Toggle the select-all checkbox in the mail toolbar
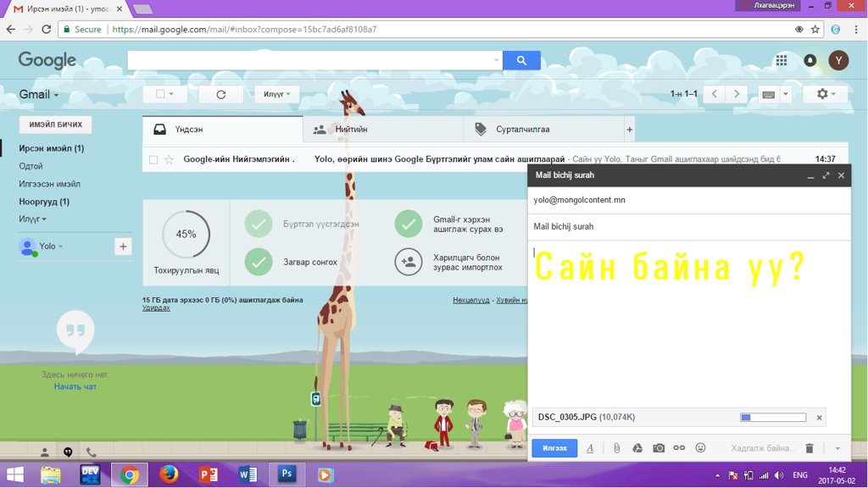Screen dimensions: 868x488 click(x=160, y=94)
